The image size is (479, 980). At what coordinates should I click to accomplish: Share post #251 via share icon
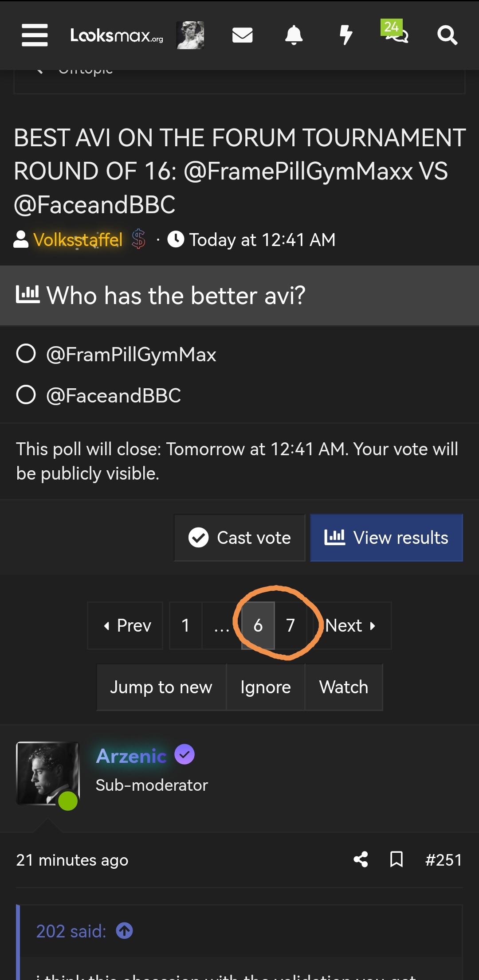tap(361, 859)
